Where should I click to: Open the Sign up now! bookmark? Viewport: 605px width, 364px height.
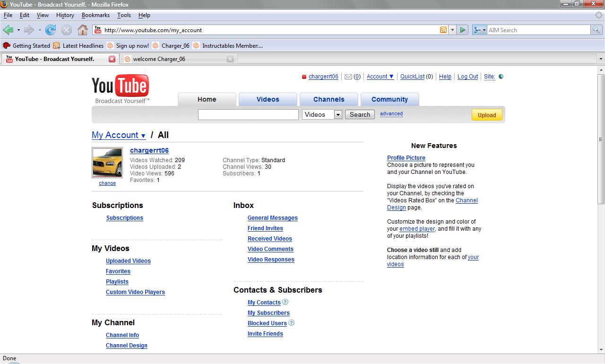click(x=128, y=46)
